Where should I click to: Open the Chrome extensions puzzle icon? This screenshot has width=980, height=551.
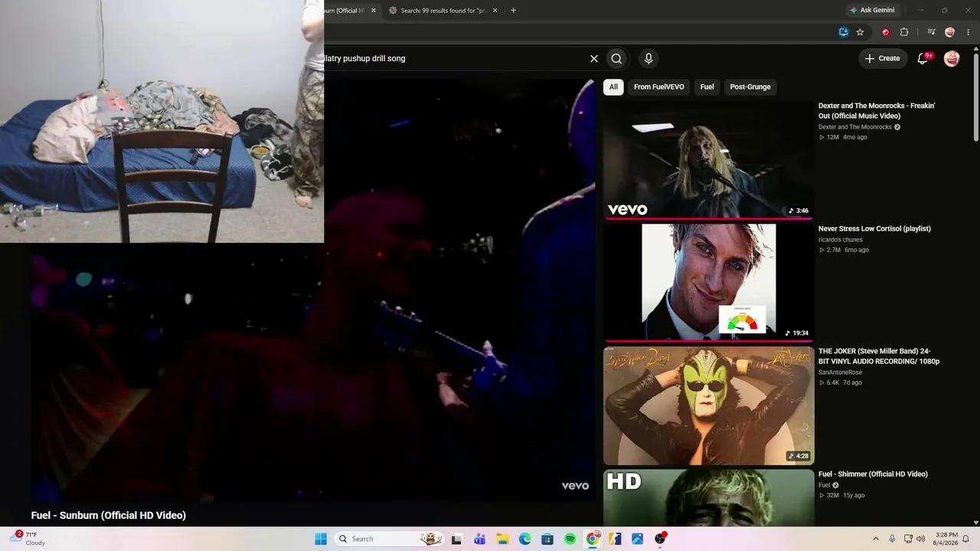(904, 32)
